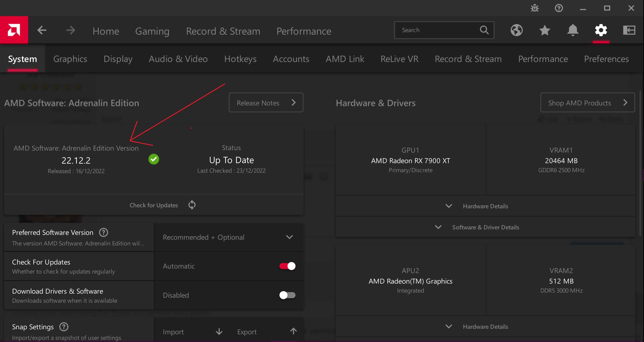This screenshot has height=342, width=644.
Task: Open top Record & Stream menu
Action: (223, 31)
